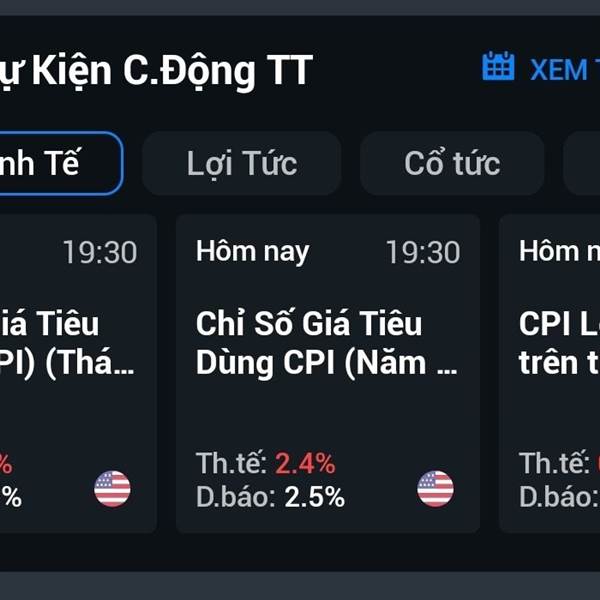
Task: Click Hôm nay label on middle card
Action: (x=253, y=252)
